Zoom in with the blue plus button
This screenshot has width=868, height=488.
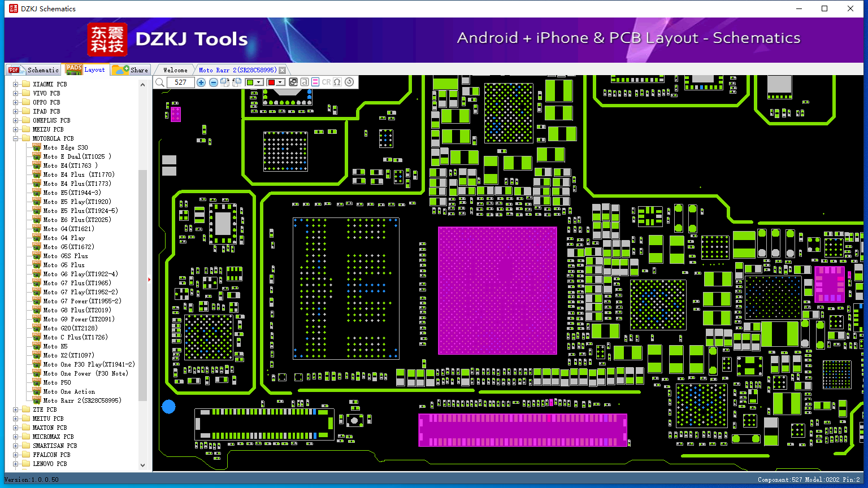(x=201, y=82)
